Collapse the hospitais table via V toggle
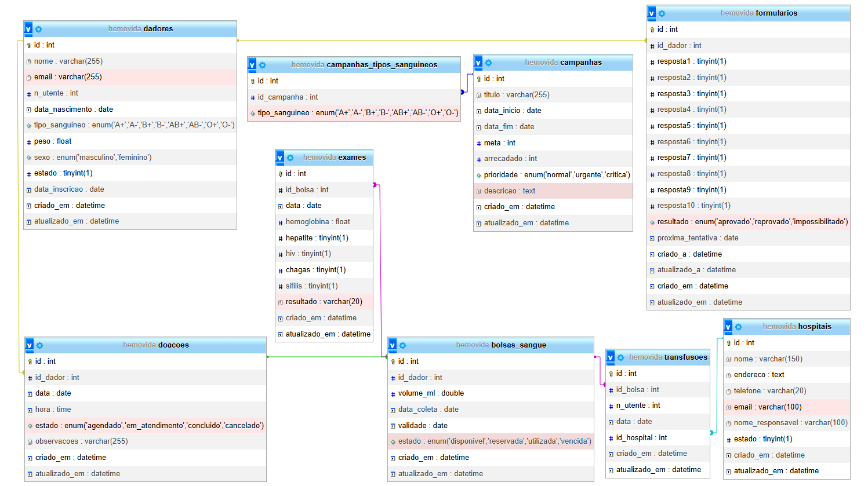Image resolution: width=868 pixels, height=486 pixels. (728, 327)
